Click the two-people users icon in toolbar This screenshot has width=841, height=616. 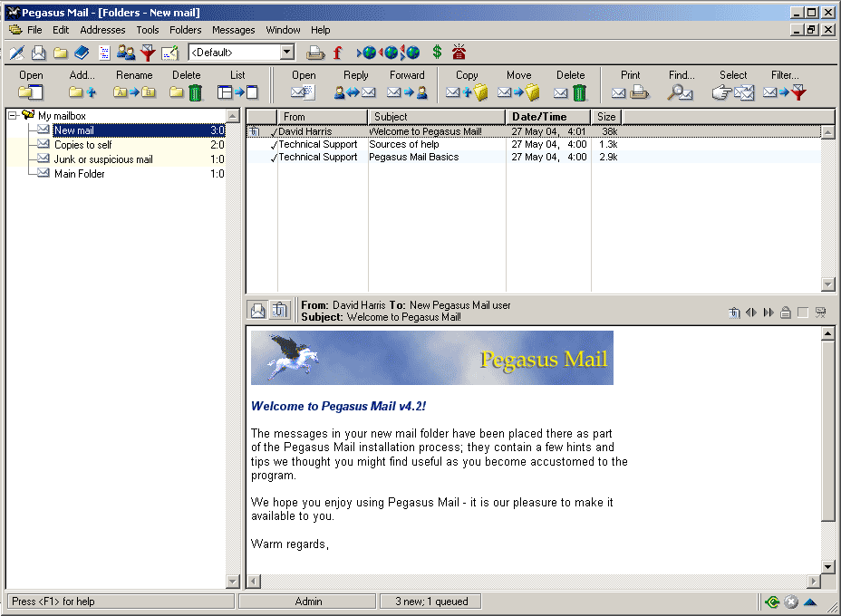click(126, 53)
